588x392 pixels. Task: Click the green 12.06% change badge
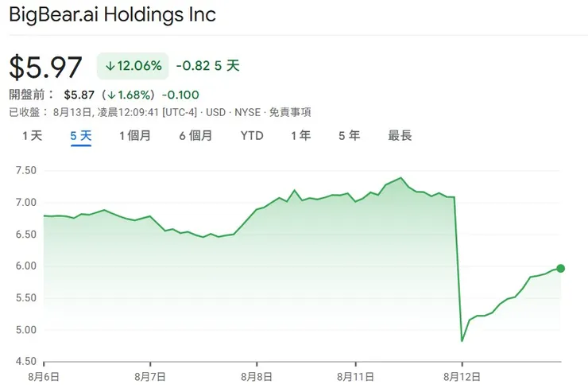133,65
